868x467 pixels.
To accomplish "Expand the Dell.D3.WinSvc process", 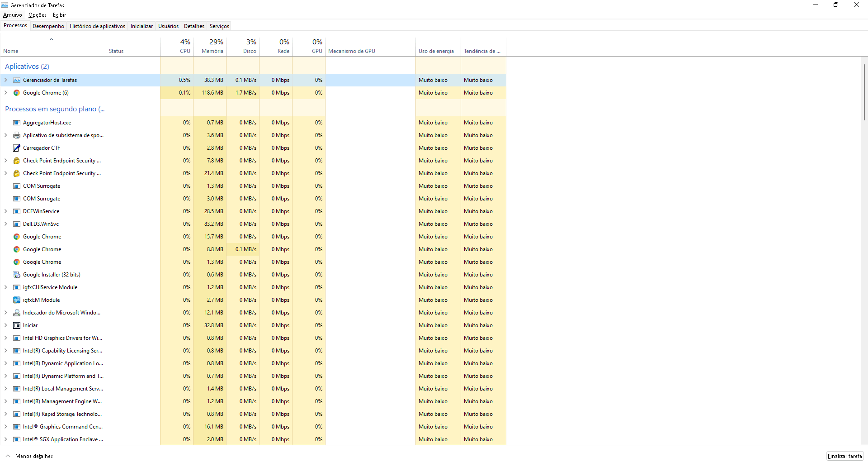I will pos(5,224).
